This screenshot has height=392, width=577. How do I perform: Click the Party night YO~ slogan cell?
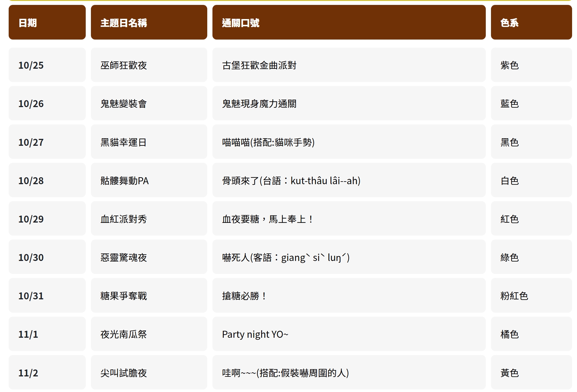[349, 334]
